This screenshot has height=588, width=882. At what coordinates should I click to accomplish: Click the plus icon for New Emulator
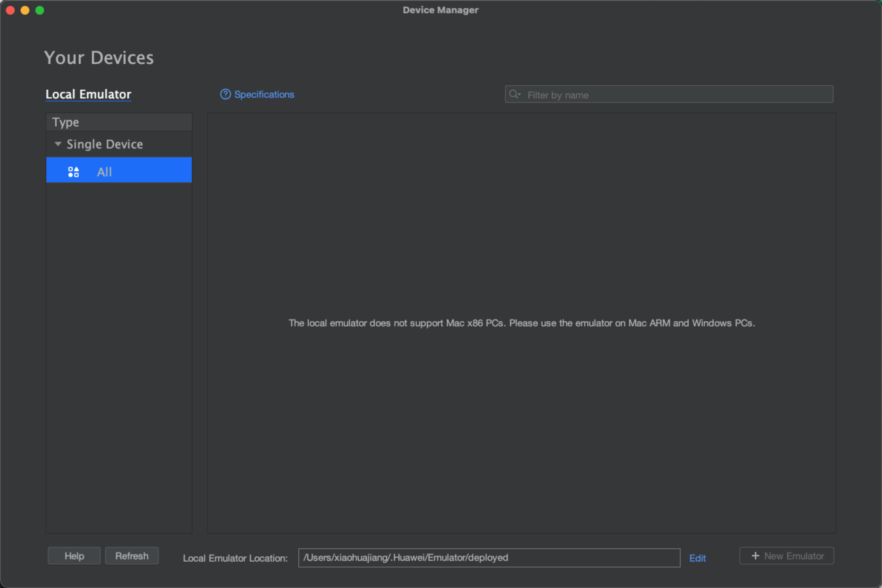pos(756,556)
